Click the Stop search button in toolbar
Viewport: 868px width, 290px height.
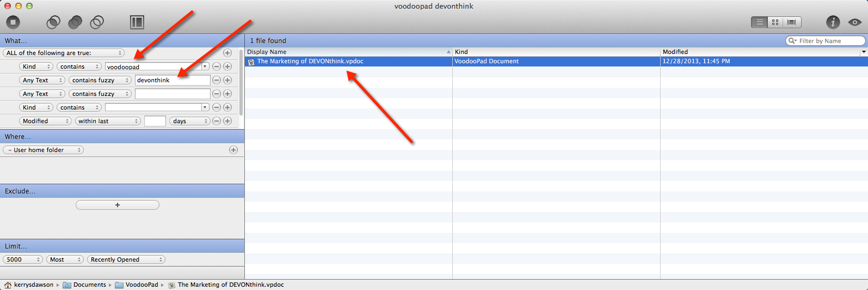(x=13, y=22)
